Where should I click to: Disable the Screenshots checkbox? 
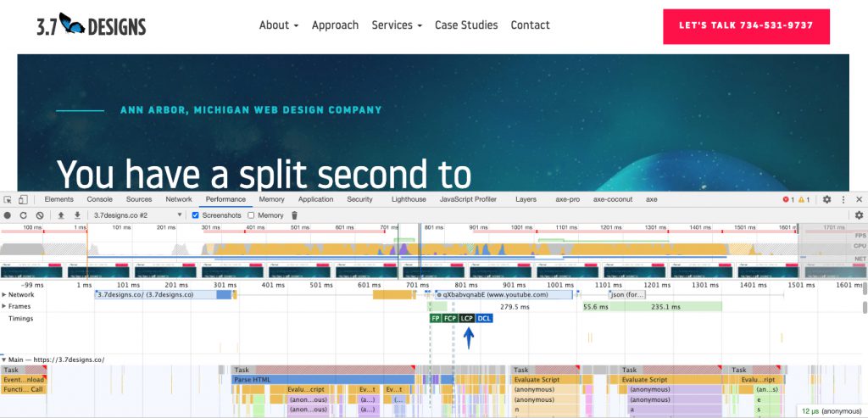[197, 215]
